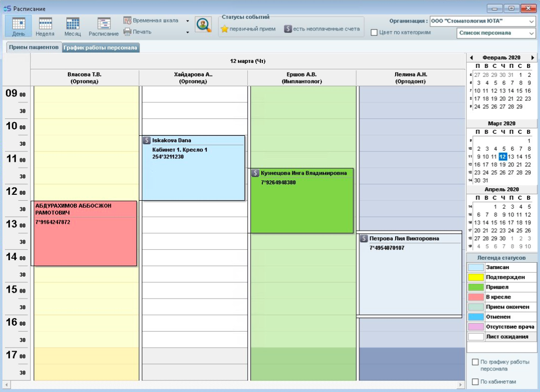Switch to Month view (Месяц)

point(72,26)
